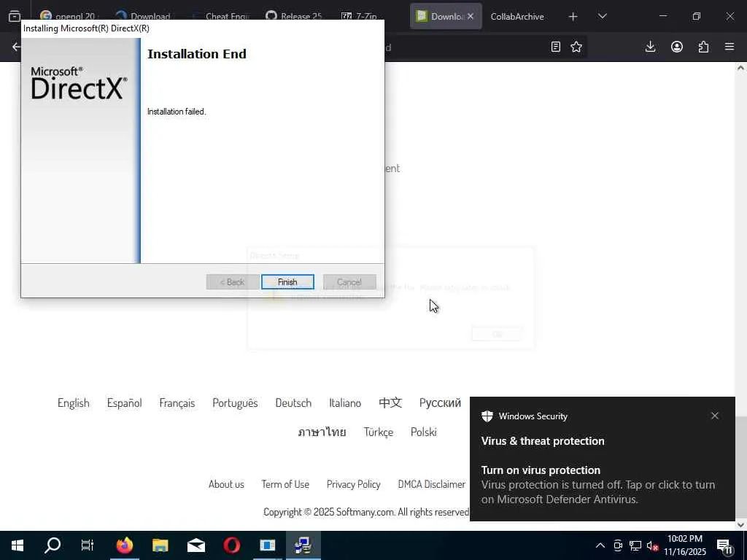This screenshot has width=747, height=560.
Task: Open File Explorer from the taskbar
Action: 160,545
